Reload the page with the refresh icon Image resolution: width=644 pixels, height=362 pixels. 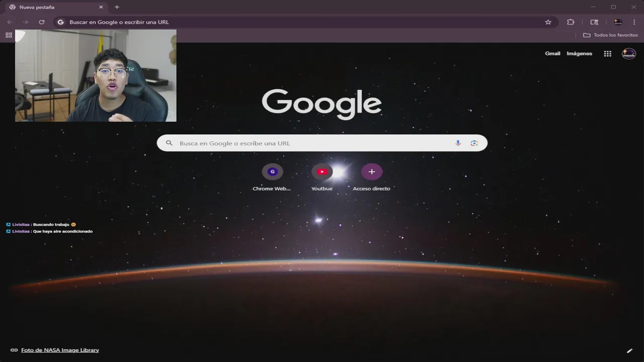[x=42, y=22]
